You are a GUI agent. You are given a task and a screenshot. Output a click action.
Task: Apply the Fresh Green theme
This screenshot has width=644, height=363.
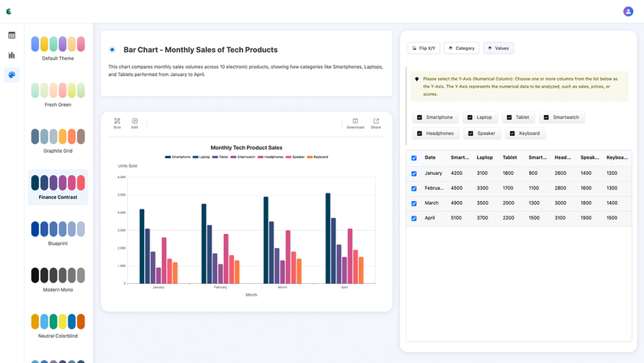(x=58, y=91)
